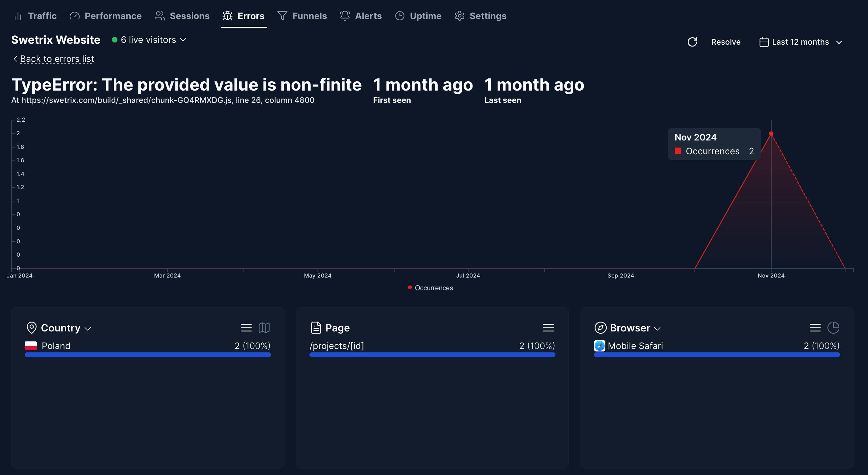Click the back chevron before errors list
Viewport: 868px width, 475px height.
click(x=15, y=59)
